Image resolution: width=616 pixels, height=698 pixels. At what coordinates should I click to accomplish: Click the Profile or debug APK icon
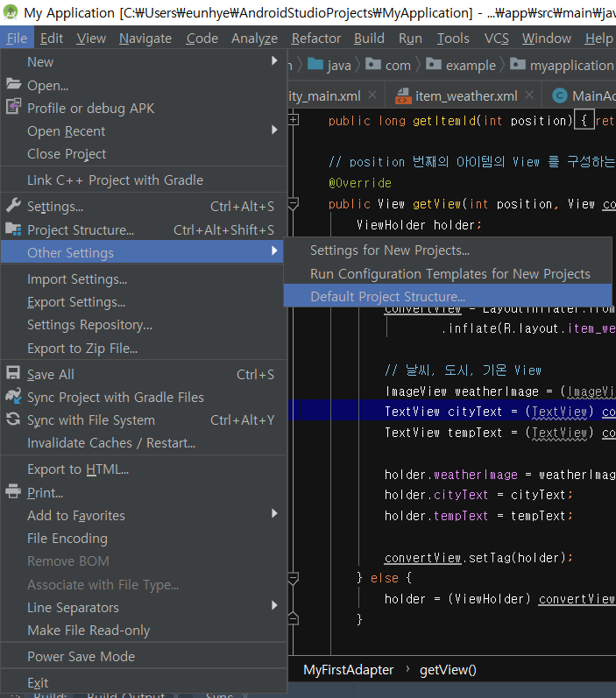(13, 106)
